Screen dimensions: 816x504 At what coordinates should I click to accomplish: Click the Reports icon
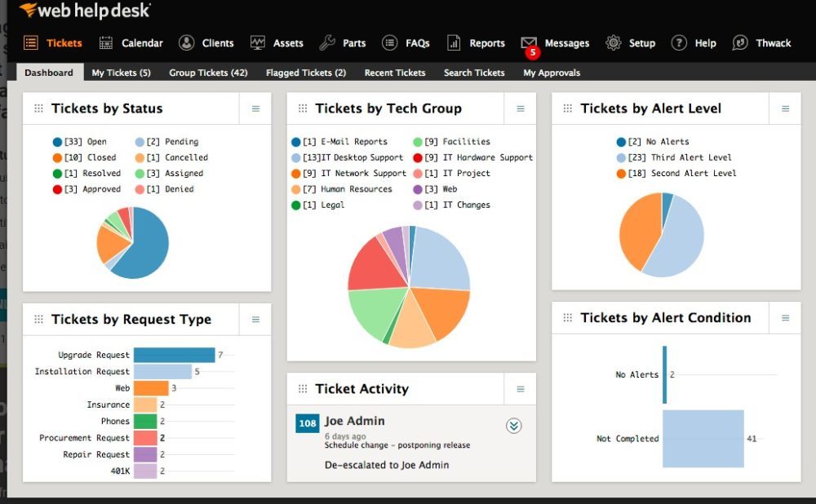pyautogui.click(x=454, y=43)
